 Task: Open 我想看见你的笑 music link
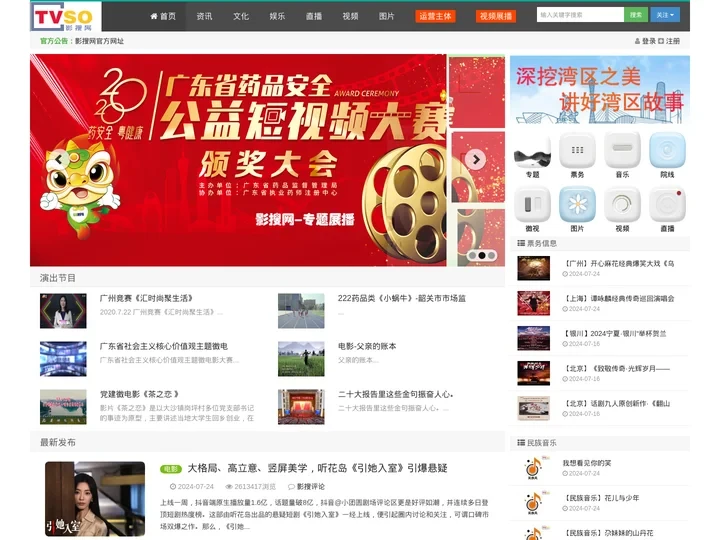(x=587, y=463)
